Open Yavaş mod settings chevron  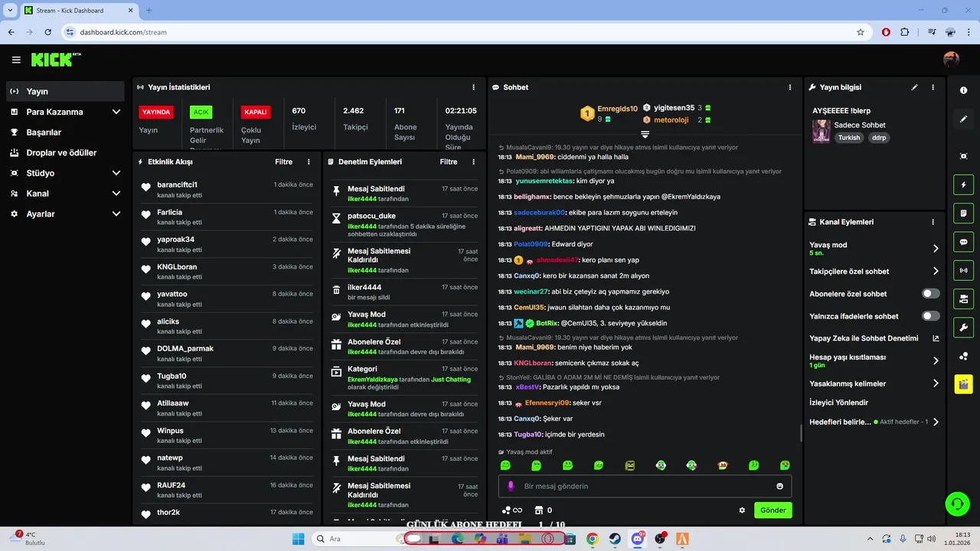(936, 249)
